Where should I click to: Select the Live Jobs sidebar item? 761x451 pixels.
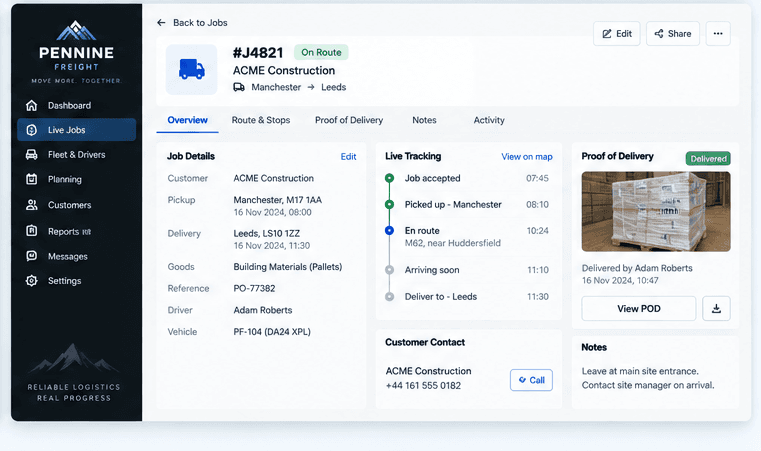coord(77,130)
